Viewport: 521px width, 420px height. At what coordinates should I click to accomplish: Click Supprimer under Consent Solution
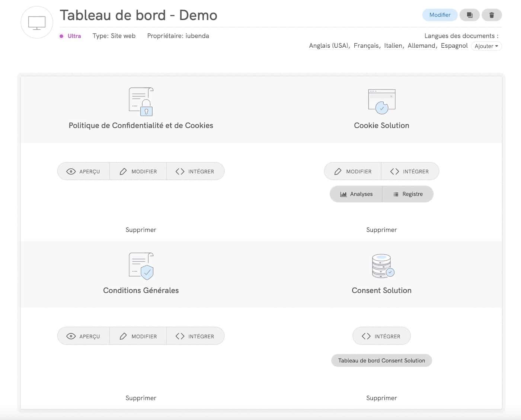[x=381, y=398]
